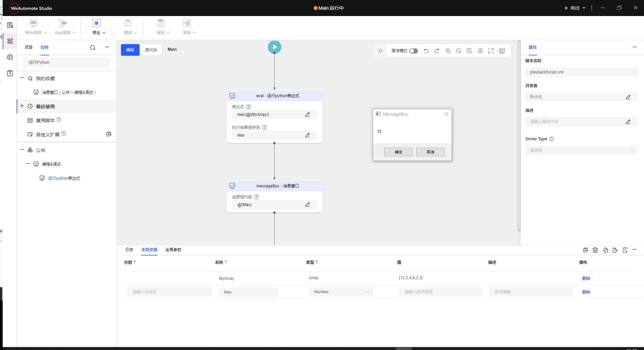Switch to the 项目 tab
Screen dimensions: 644x350
tap(29, 47)
